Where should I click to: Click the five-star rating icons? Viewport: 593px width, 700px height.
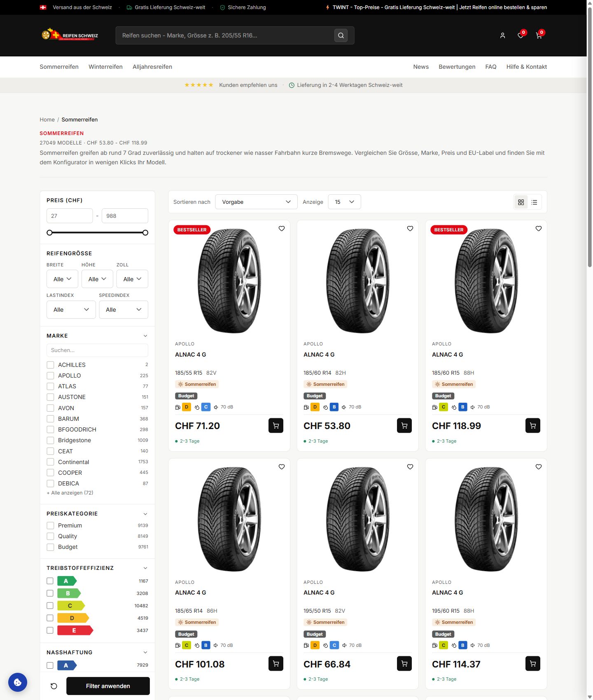click(x=199, y=85)
